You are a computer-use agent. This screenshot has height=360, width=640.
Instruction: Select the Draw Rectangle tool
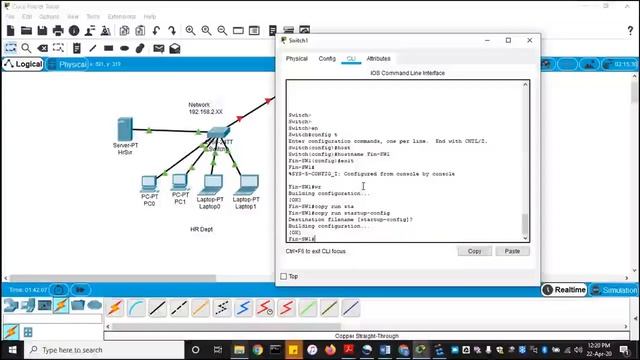(109, 48)
